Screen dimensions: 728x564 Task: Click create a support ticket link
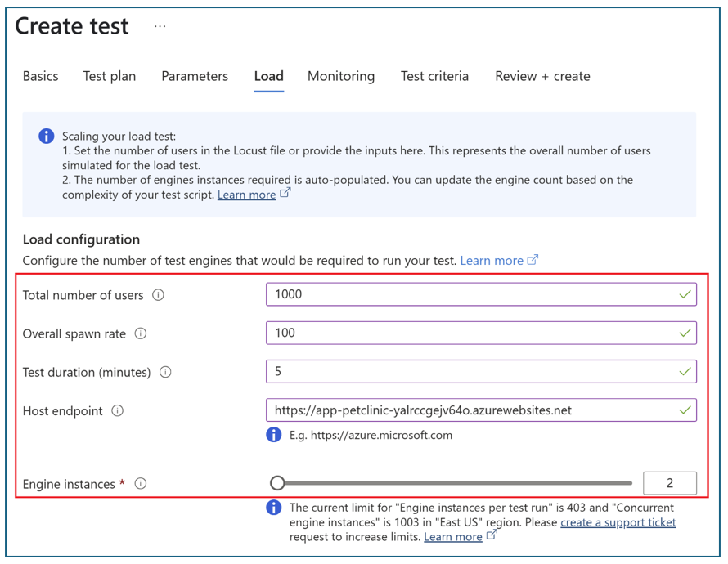pyautogui.click(x=618, y=522)
